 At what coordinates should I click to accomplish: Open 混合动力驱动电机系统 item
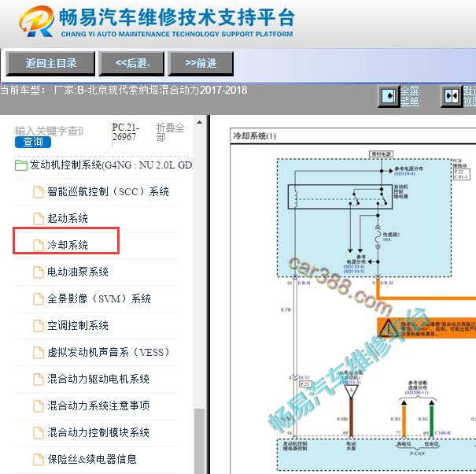pos(98,379)
